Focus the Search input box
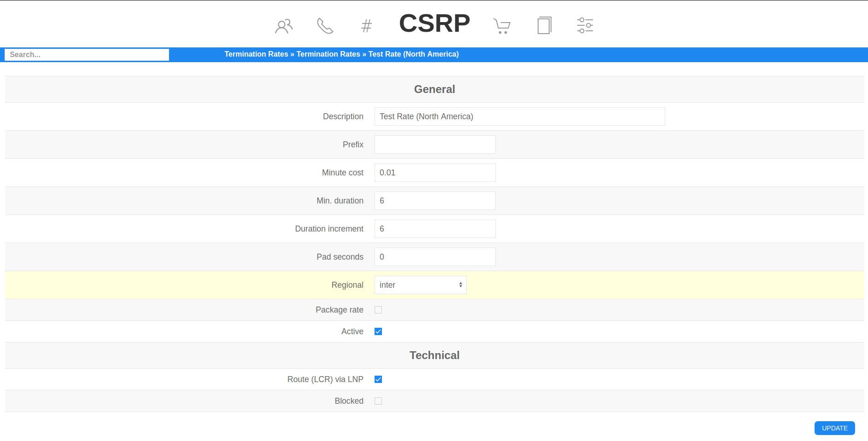Image resolution: width=868 pixels, height=441 pixels. click(87, 55)
